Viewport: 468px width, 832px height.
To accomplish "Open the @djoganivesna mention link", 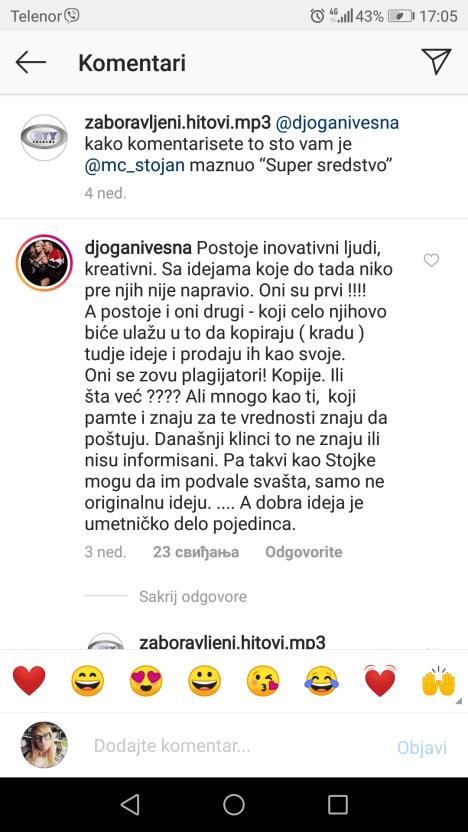I will click(x=337, y=123).
